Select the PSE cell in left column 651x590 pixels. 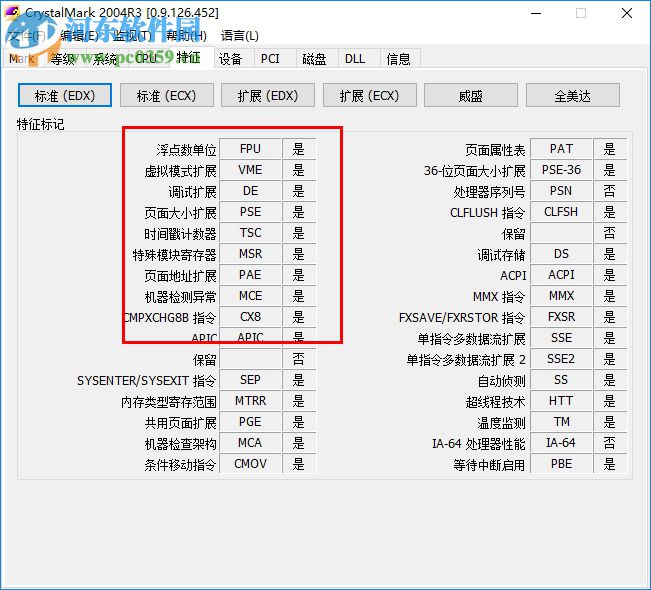click(x=250, y=212)
